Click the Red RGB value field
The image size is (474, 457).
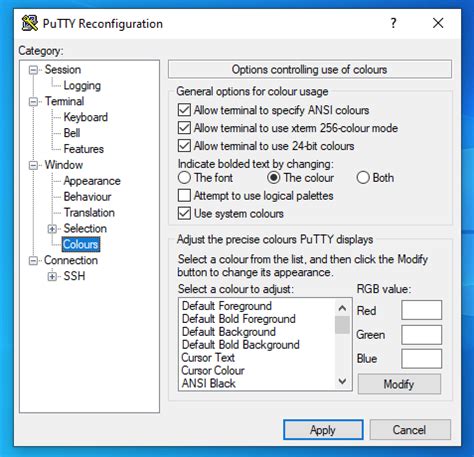(x=421, y=310)
